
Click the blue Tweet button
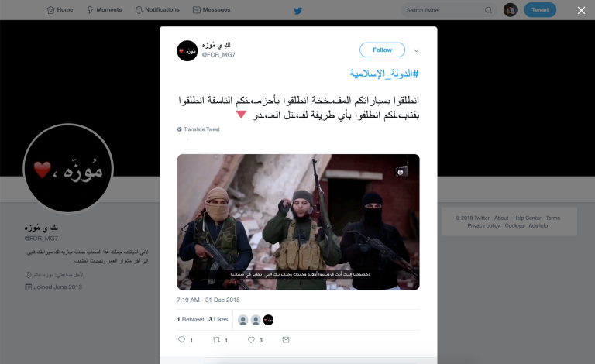540,10
